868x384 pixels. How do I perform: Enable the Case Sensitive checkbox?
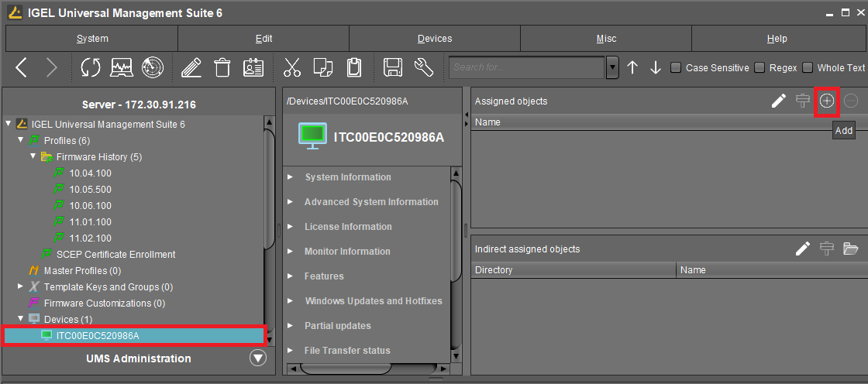pos(676,67)
